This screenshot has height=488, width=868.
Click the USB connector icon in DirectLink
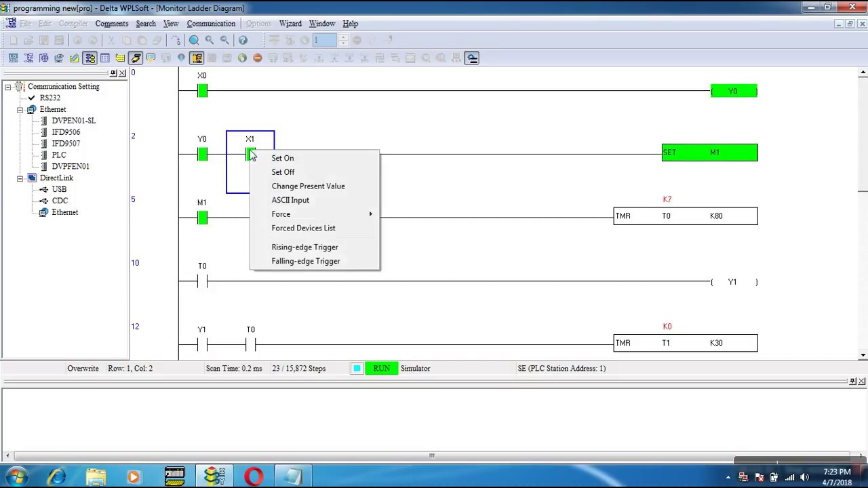[43, 189]
